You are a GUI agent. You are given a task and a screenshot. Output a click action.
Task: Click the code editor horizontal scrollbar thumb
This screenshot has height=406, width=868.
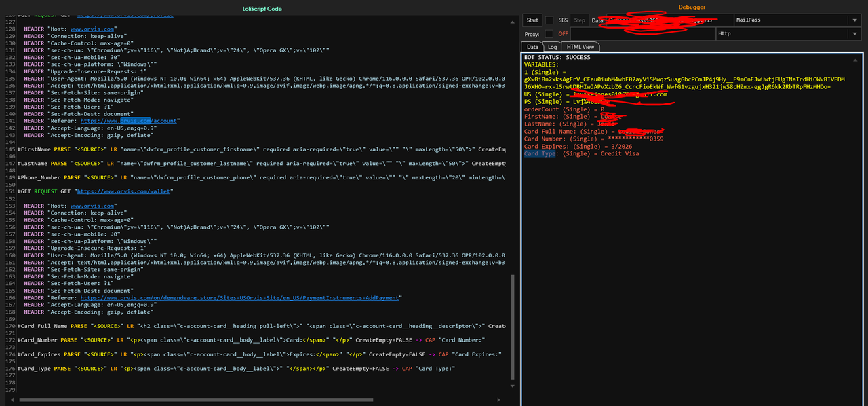[x=197, y=399]
